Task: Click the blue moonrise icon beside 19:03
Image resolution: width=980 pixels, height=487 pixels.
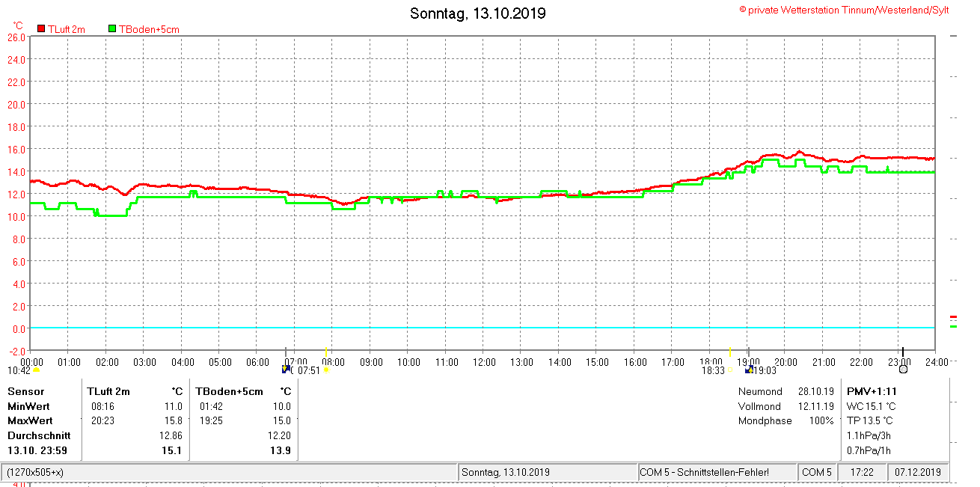Action: [x=748, y=370]
